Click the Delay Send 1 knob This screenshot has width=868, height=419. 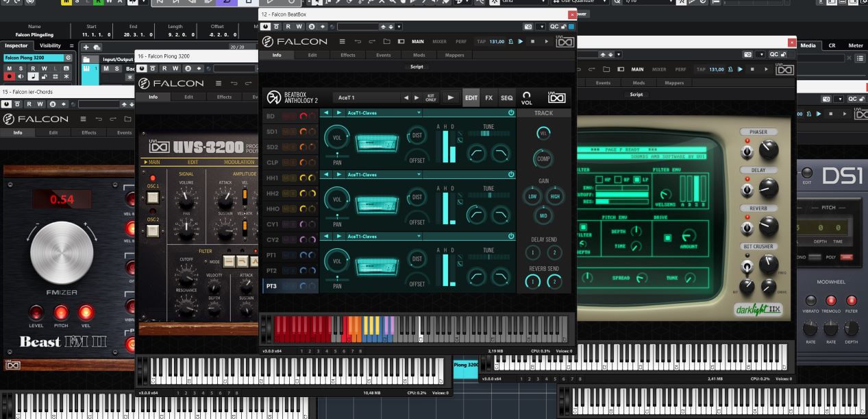[534, 253]
